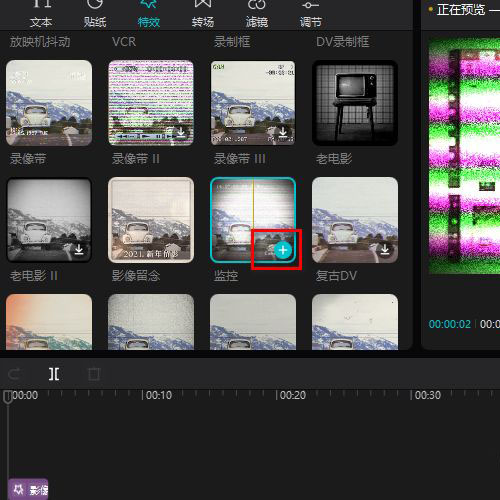Download the 复古DV effect

[385, 249]
